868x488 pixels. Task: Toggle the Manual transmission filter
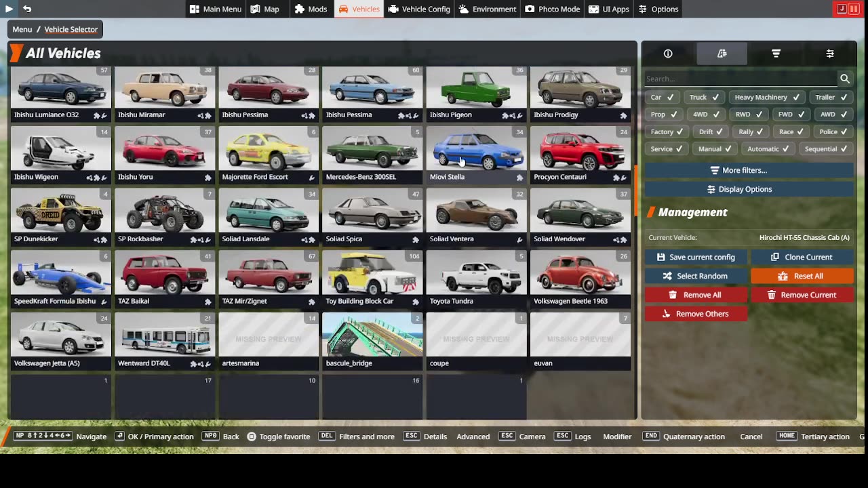pyautogui.click(x=715, y=149)
